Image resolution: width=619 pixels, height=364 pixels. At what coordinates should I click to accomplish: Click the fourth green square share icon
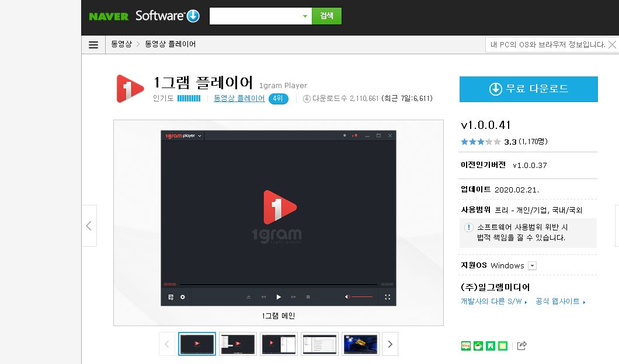coord(503,346)
